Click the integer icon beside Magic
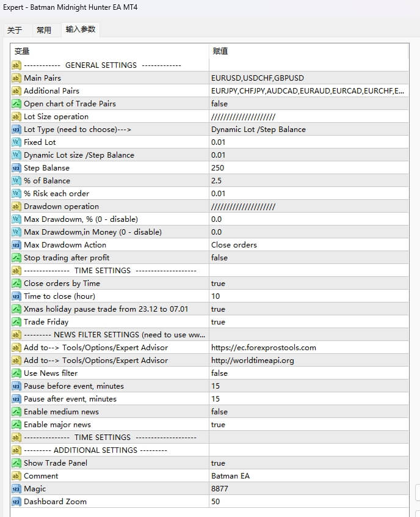 (16, 489)
